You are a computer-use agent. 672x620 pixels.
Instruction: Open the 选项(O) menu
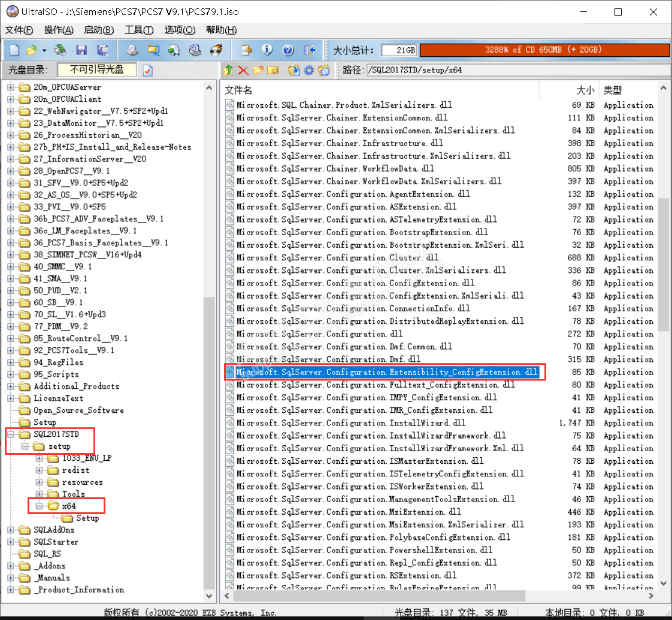click(x=180, y=30)
